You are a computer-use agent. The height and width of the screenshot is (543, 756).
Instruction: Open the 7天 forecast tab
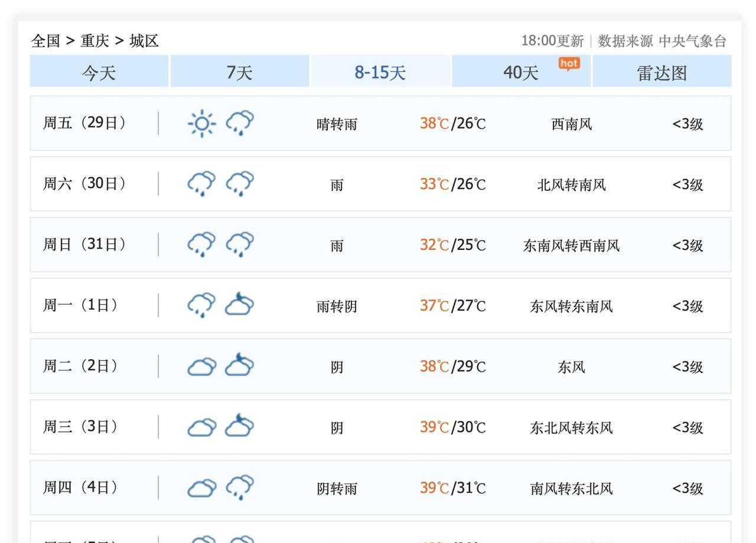[239, 72]
